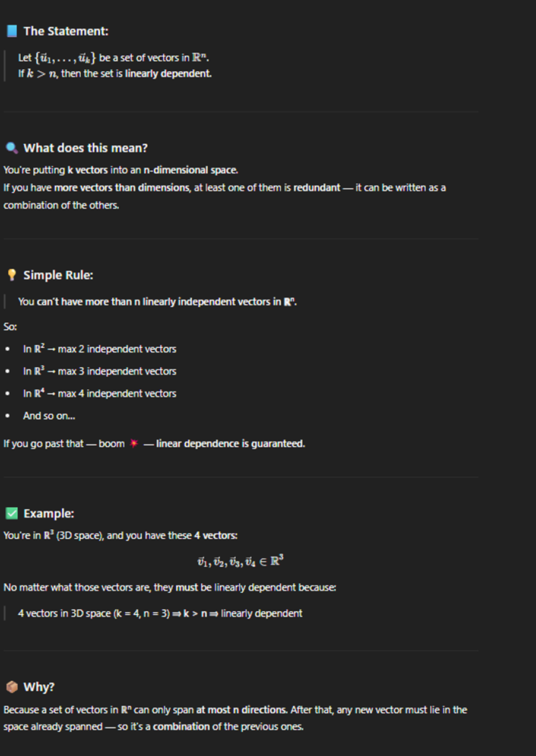Screen dimensions: 536x756
Task: Click the Example heading text
Action: point(49,513)
